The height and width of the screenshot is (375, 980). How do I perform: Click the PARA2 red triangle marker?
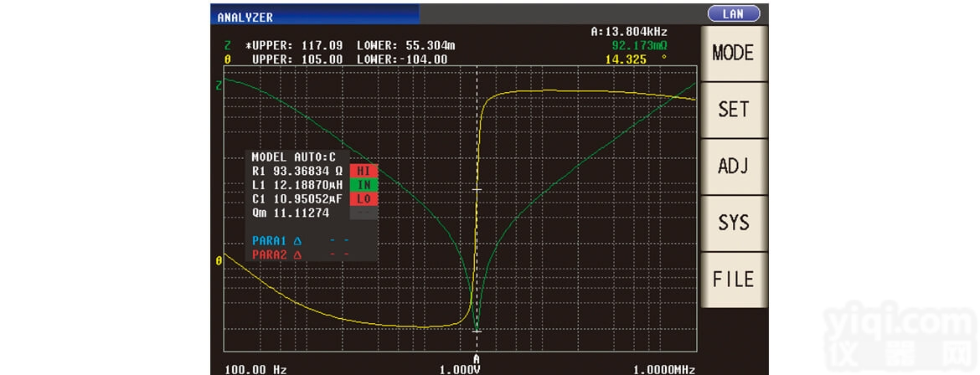(x=297, y=254)
